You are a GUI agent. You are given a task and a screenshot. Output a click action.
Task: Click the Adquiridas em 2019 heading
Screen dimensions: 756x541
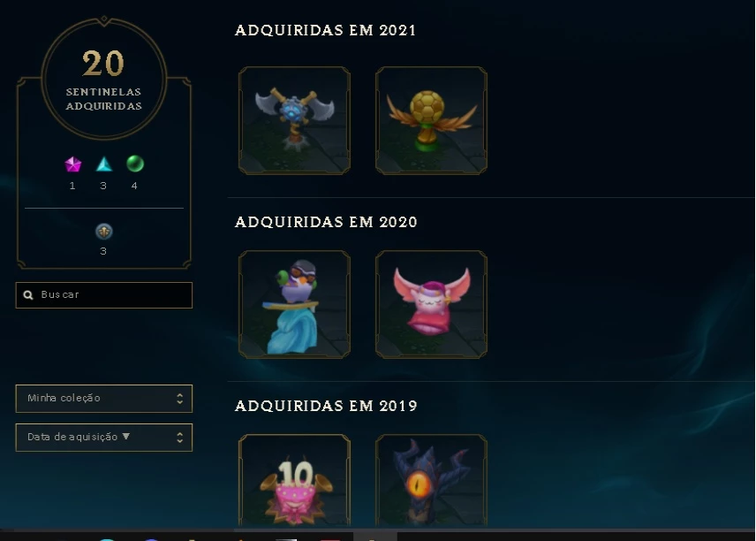[x=326, y=406]
